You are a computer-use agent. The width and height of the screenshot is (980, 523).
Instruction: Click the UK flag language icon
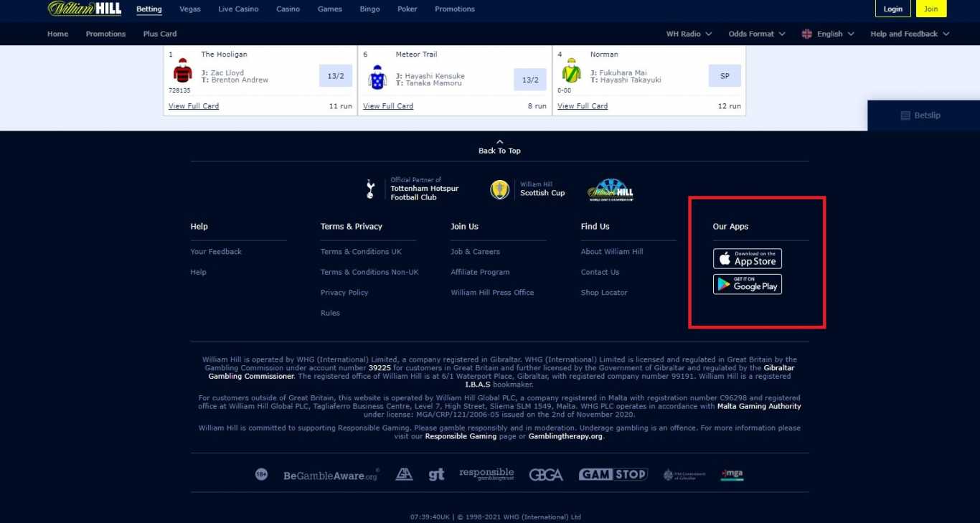click(x=807, y=34)
